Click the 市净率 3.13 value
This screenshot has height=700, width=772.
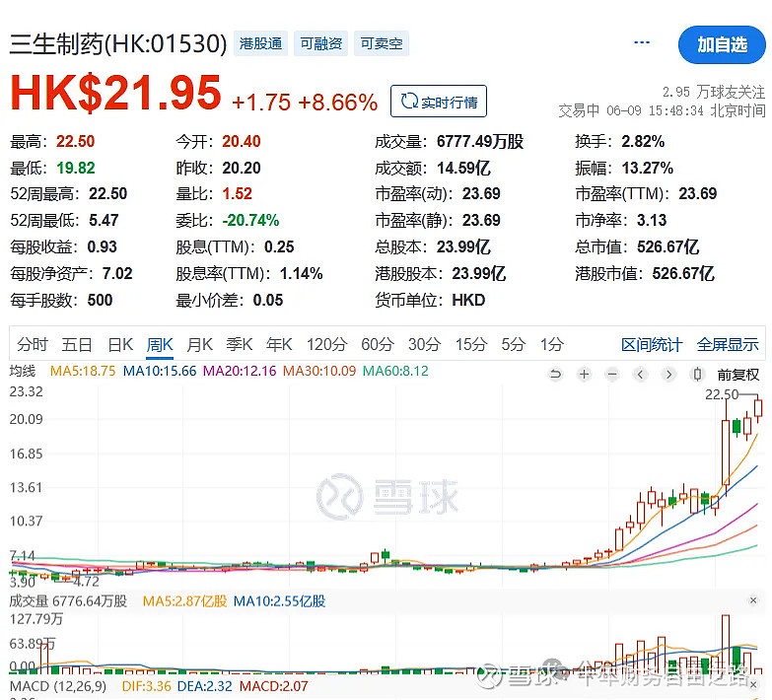[x=652, y=220]
